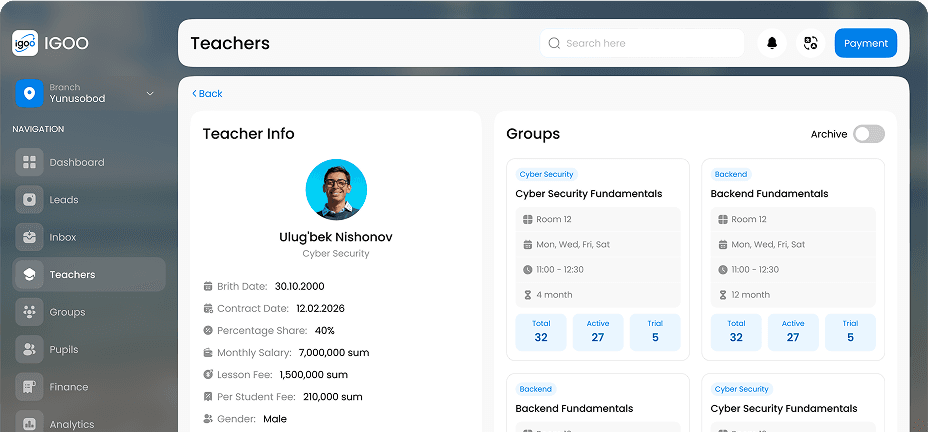Viewport: 928px width, 432px height.
Task: Click the Trial 5 tile in top Backend card
Action: [x=850, y=333]
